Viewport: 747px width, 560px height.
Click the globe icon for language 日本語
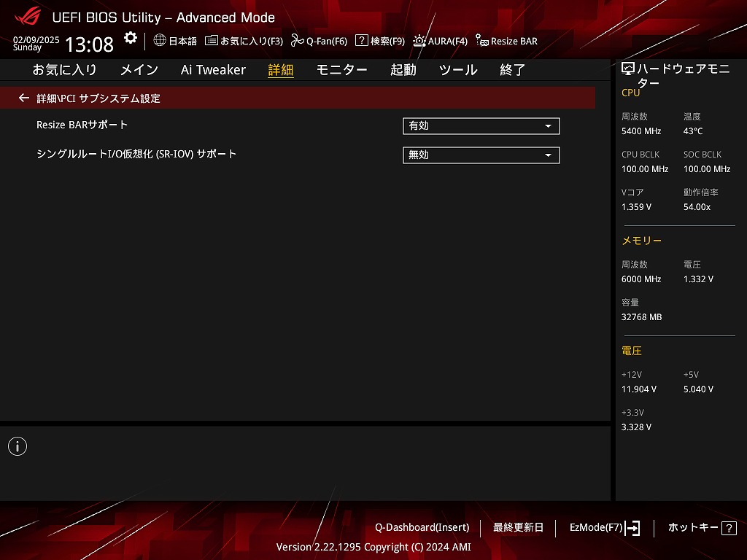[x=160, y=40]
